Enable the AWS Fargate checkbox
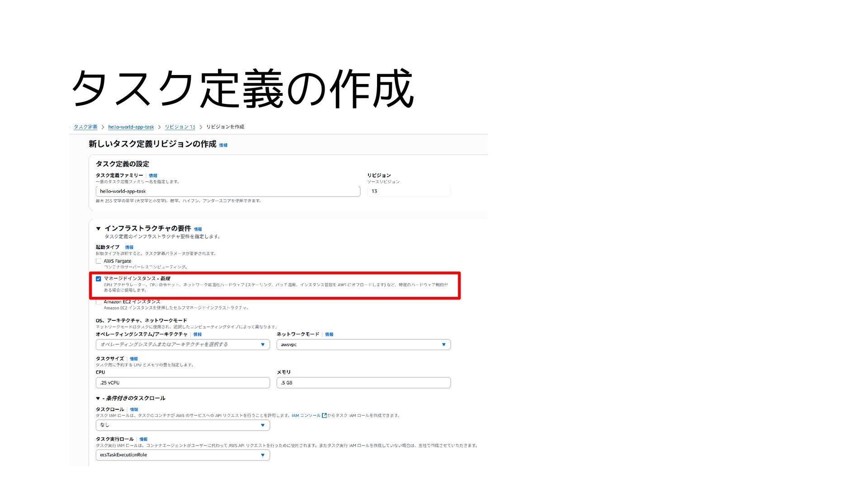The width and height of the screenshot is (868, 488). pos(99,261)
